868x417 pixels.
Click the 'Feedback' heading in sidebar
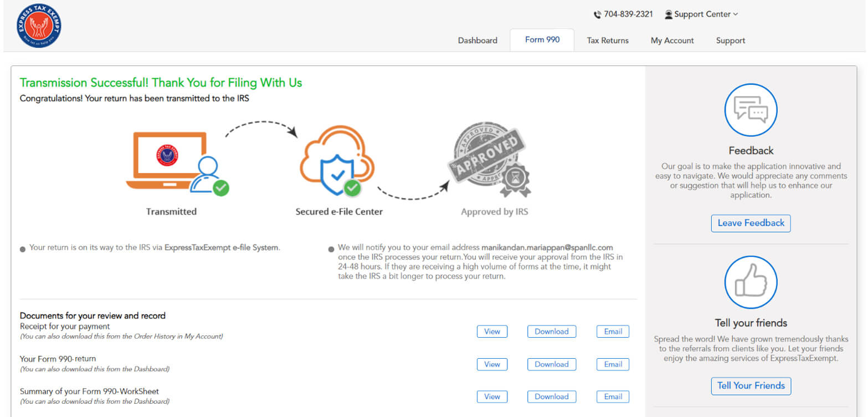pyautogui.click(x=751, y=150)
